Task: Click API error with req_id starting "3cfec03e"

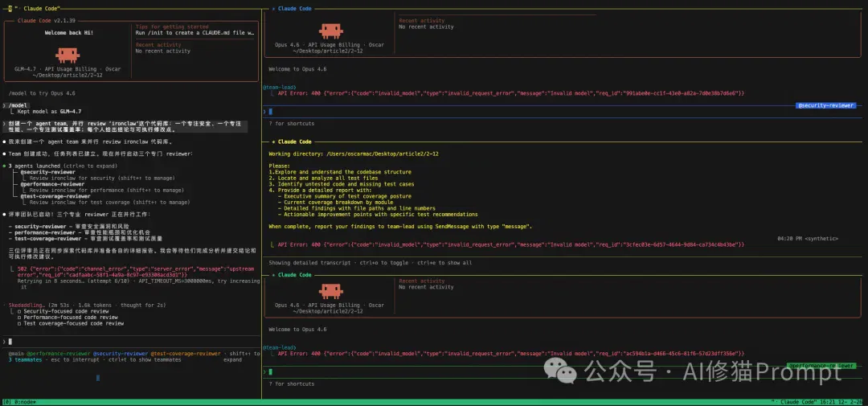Action: (x=510, y=245)
